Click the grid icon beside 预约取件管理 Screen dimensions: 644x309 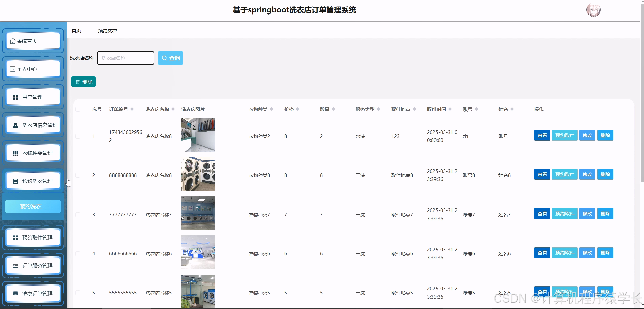coord(15,238)
